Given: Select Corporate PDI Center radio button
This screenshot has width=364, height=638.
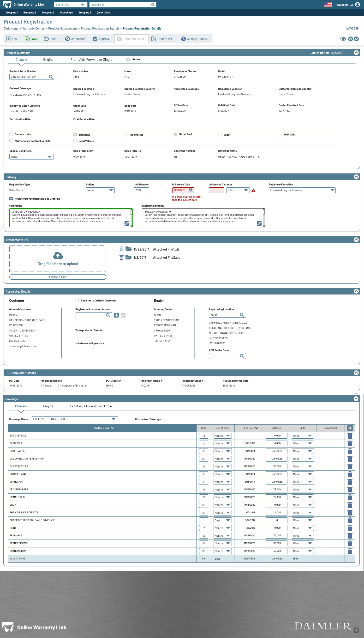Looking at the screenshot, I should coord(60,386).
